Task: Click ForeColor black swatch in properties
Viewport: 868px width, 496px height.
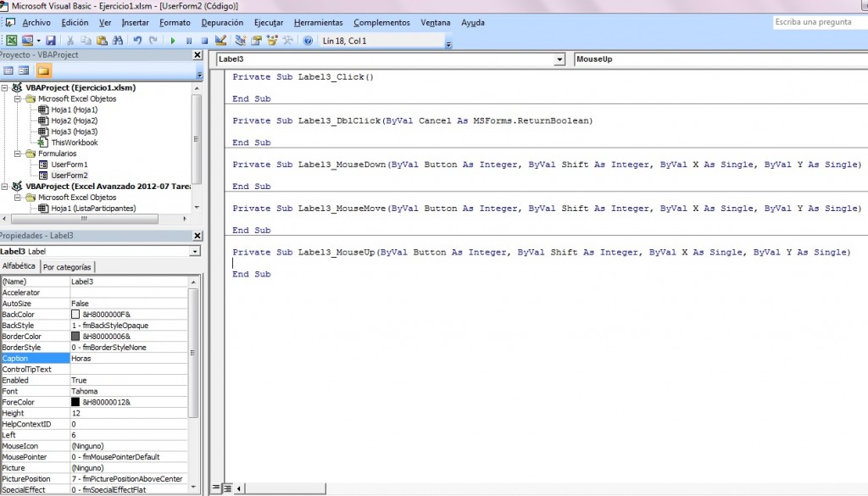Action: (x=75, y=403)
